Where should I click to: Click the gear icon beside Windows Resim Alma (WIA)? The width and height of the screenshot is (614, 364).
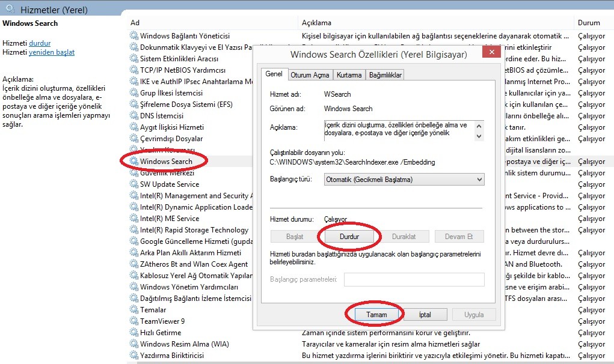[x=134, y=344]
